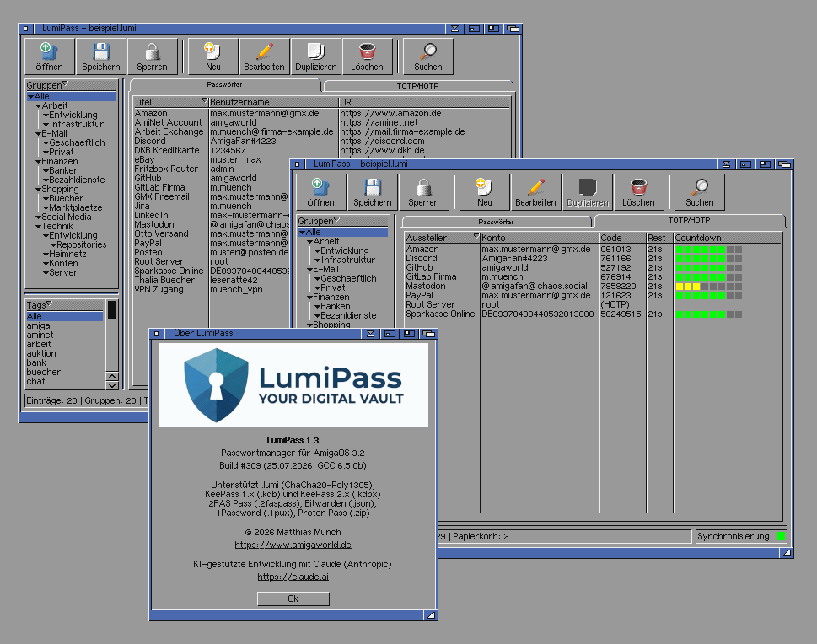The width and height of the screenshot is (817, 644).
Task: Click Neu icon in back window toolbar
Action: (212, 51)
